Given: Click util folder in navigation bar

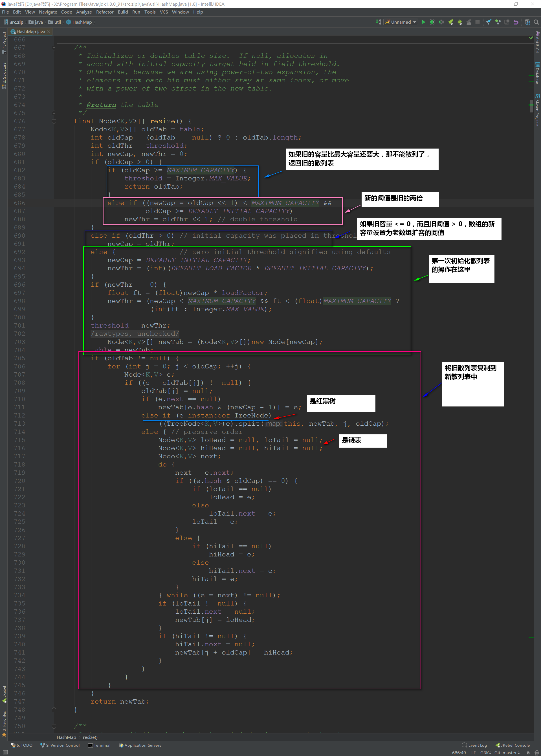Looking at the screenshot, I should pos(55,22).
